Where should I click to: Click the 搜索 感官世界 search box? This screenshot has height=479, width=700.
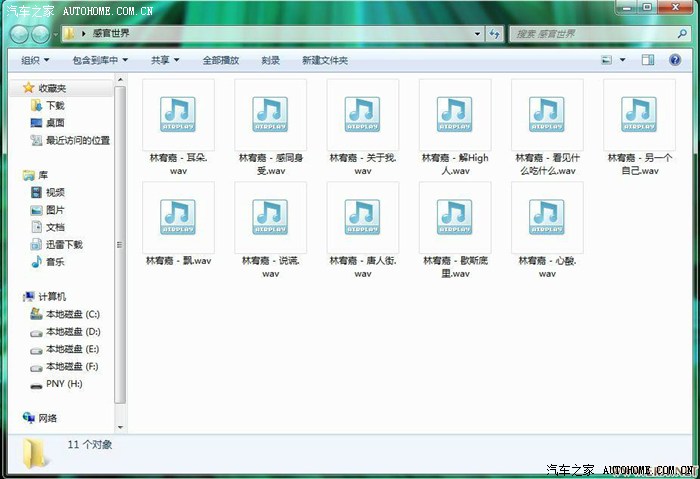tap(590, 34)
